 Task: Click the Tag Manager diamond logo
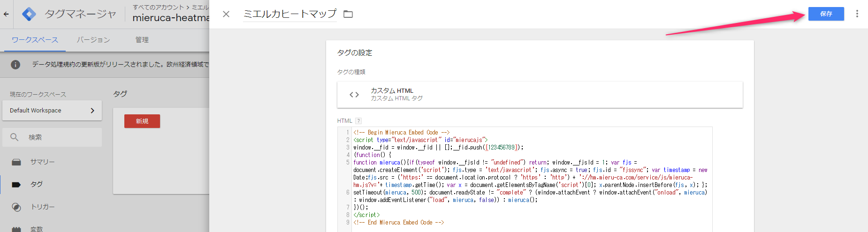pos(29,14)
